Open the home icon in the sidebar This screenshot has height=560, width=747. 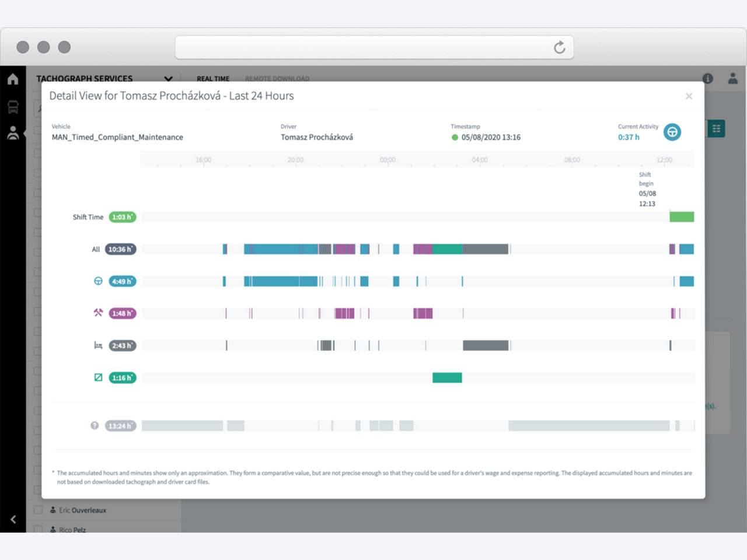coord(13,79)
